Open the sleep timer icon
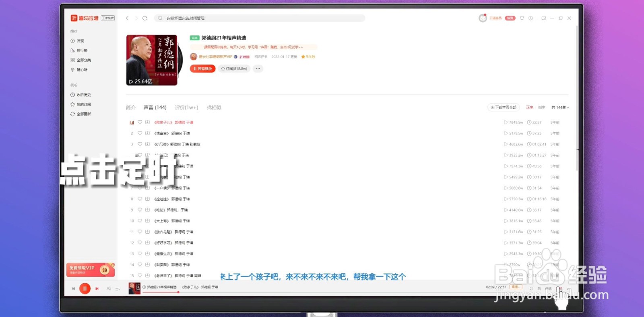The height and width of the screenshot is (317, 644). point(559,289)
